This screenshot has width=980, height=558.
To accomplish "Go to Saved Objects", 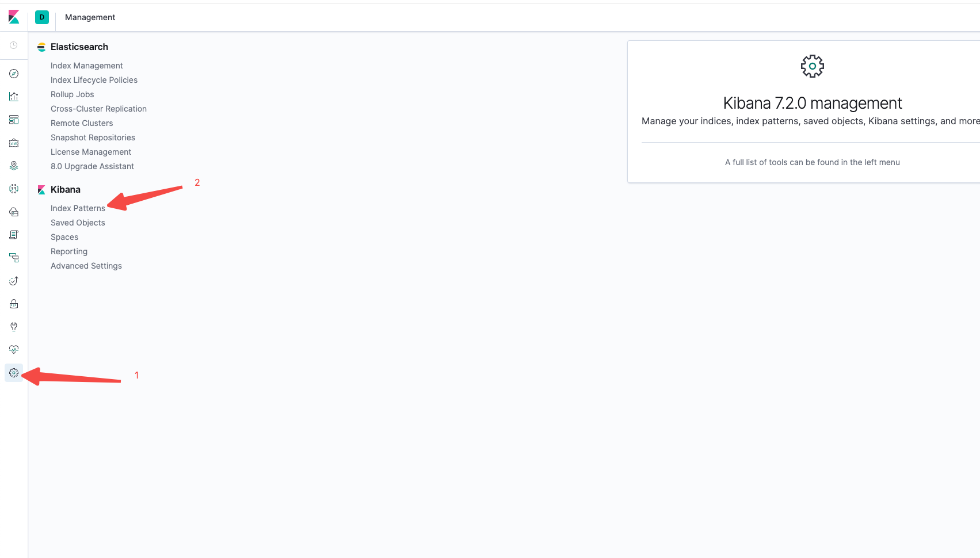I will pyautogui.click(x=78, y=223).
